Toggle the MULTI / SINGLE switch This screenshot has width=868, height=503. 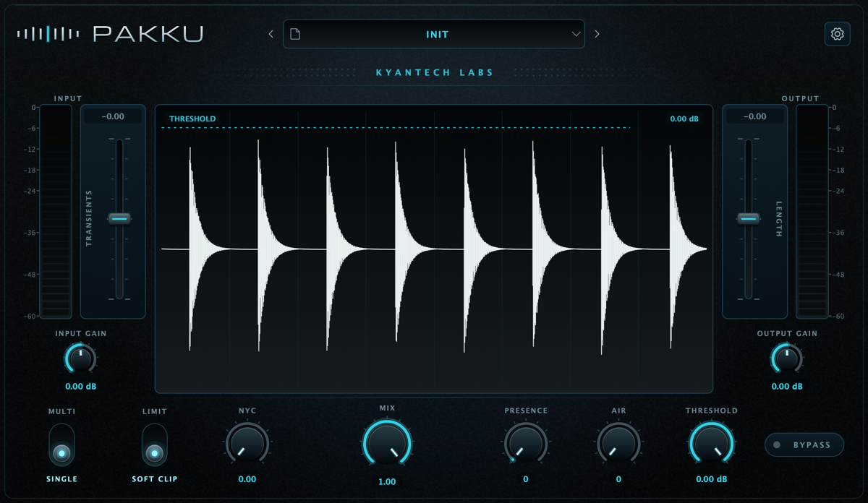[x=61, y=444]
